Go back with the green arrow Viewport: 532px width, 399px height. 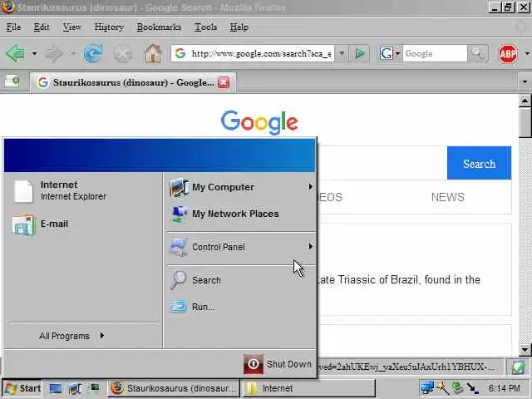click(x=16, y=53)
